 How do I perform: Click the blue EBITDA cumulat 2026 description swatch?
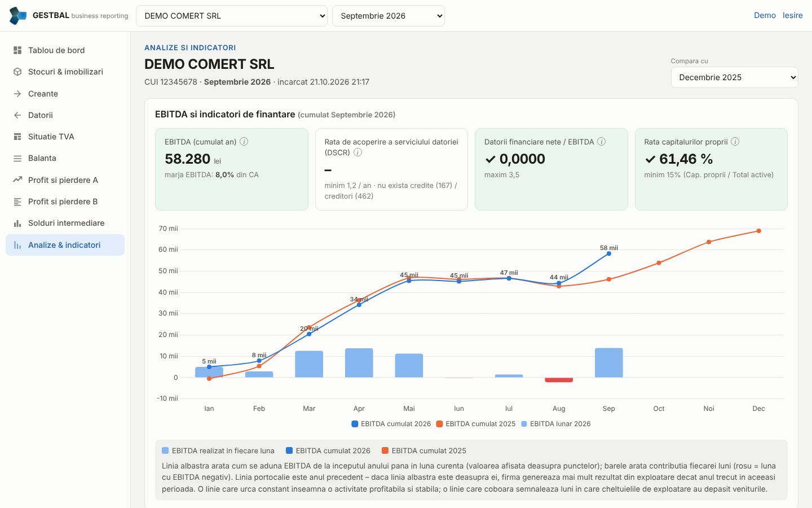(x=289, y=450)
